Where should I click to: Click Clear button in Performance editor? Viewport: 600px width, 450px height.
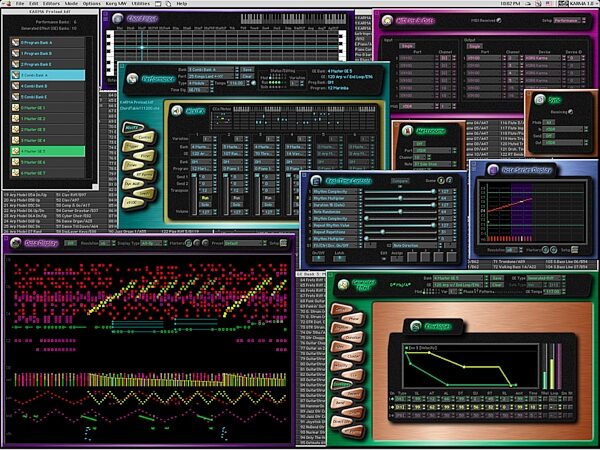248,76
